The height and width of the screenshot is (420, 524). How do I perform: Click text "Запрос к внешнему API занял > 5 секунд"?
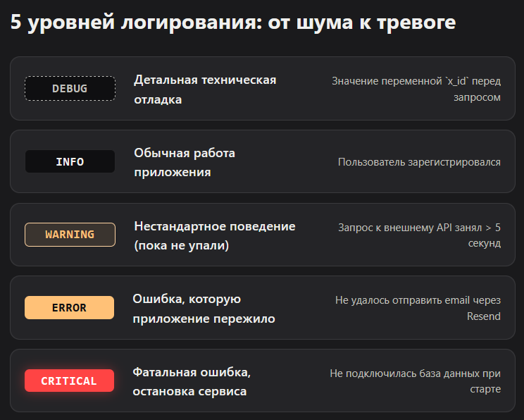(x=419, y=235)
